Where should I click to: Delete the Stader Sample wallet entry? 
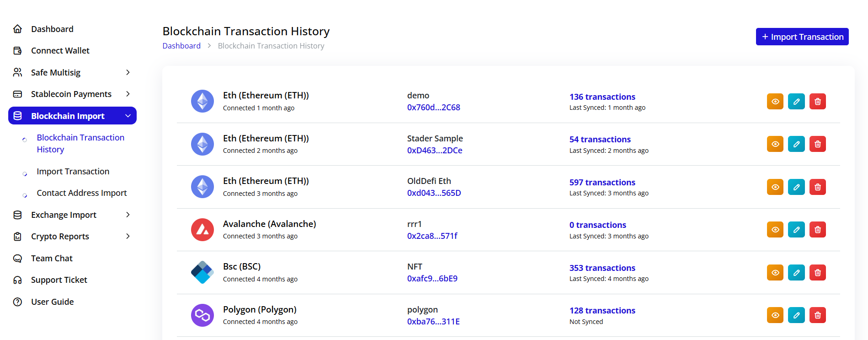pyautogui.click(x=817, y=144)
